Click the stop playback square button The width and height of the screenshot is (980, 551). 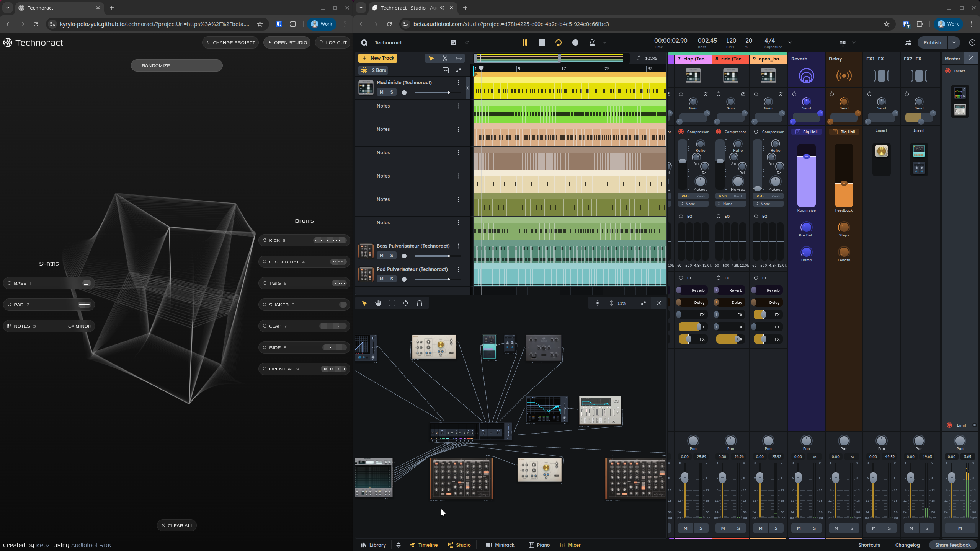(541, 42)
